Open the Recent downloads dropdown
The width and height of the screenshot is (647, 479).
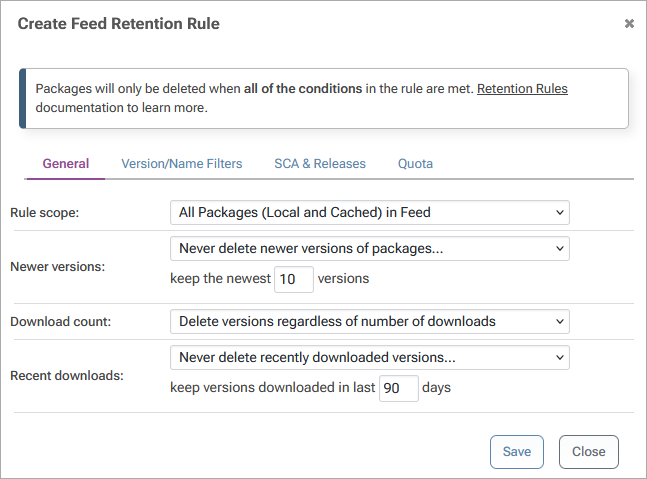tap(369, 357)
